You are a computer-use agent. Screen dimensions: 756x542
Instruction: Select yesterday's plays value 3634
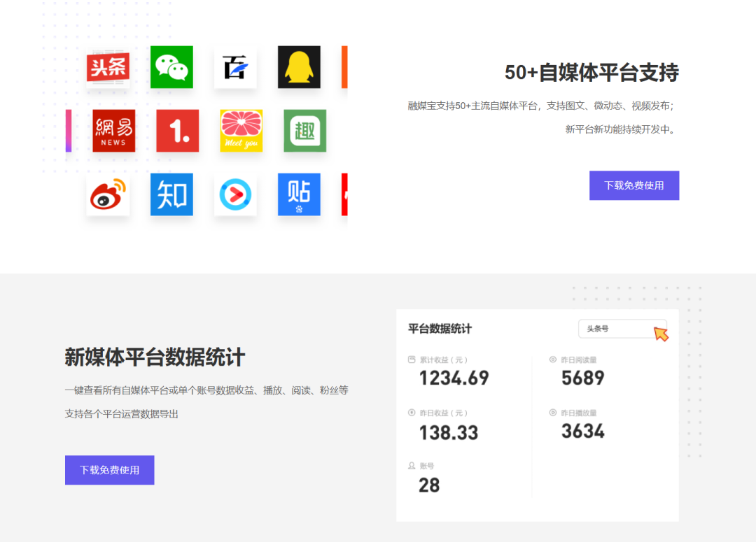[583, 431]
